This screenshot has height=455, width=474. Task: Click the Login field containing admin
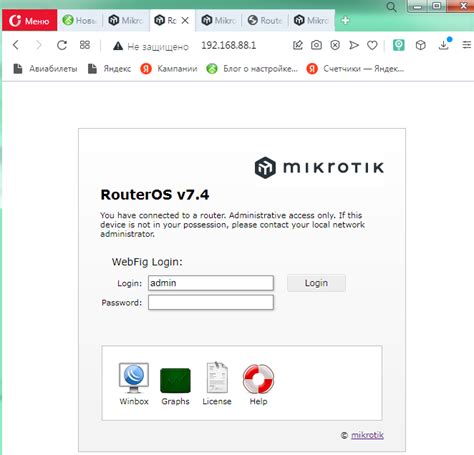pyautogui.click(x=211, y=283)
